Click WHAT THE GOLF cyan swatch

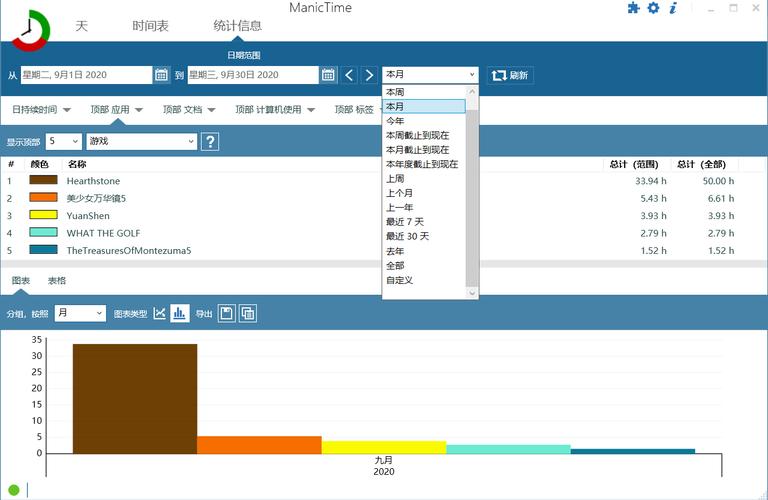(x=43, y=232)
